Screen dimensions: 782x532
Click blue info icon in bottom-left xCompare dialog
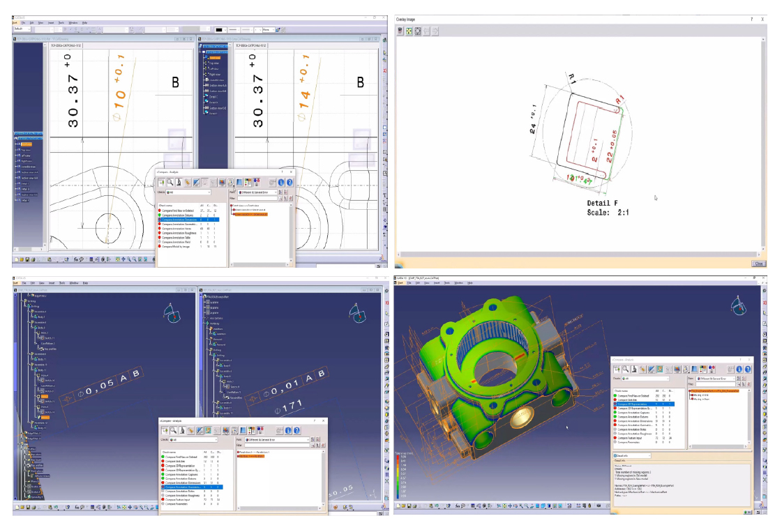pyautogui.click(x=288, y=430)
